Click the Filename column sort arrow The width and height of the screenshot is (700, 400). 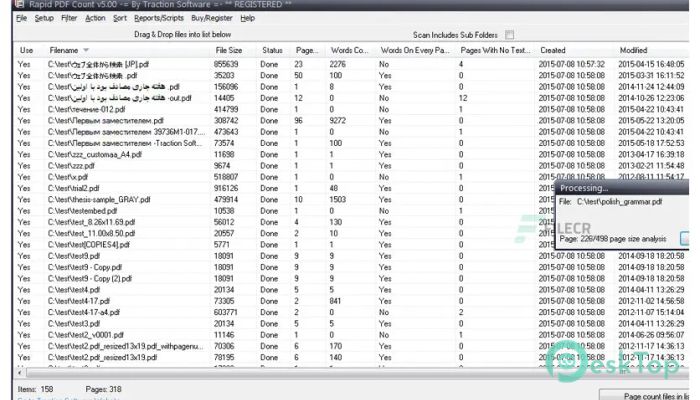click(x=86, y=50)
